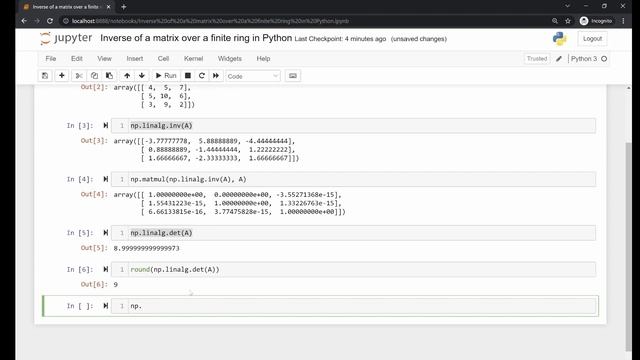Insert a cell below with the plus icon
Image resolution: width=640 pixels, height=360 pixels.
pyautogui.click(x=62, y=76)
